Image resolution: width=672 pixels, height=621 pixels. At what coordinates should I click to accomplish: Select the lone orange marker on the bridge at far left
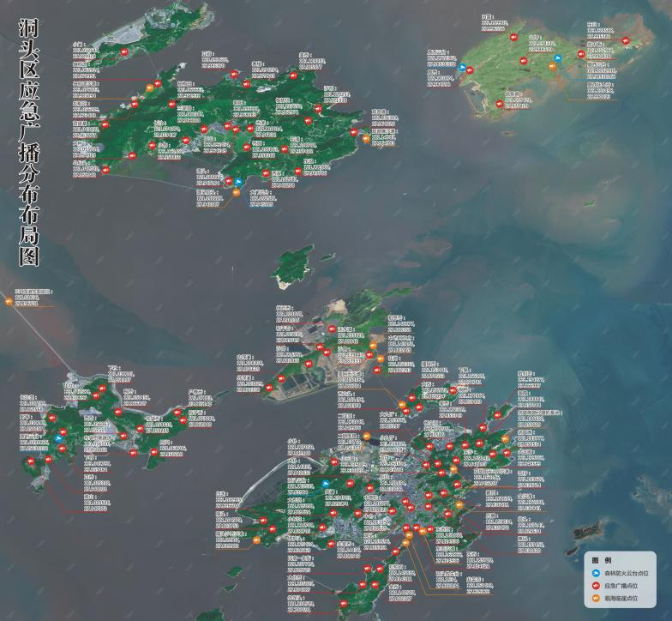pyautogui.click(x=9, y=301)
